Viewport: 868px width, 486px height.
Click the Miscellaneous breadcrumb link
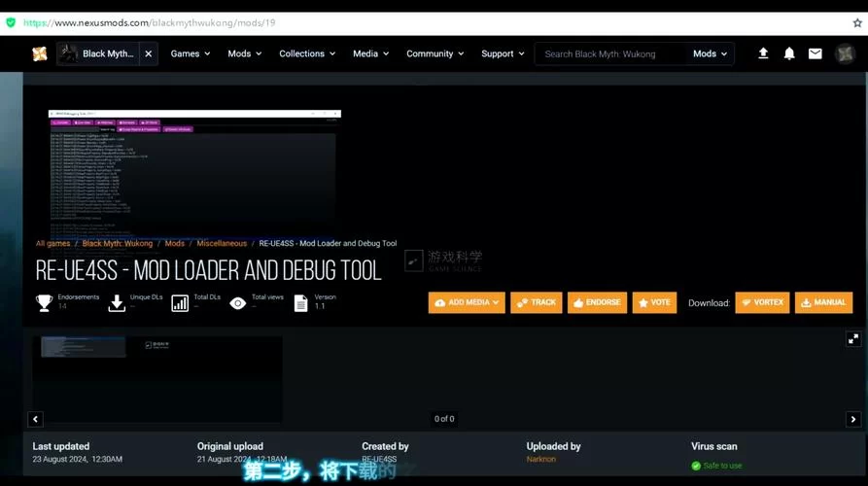[222, 243]
